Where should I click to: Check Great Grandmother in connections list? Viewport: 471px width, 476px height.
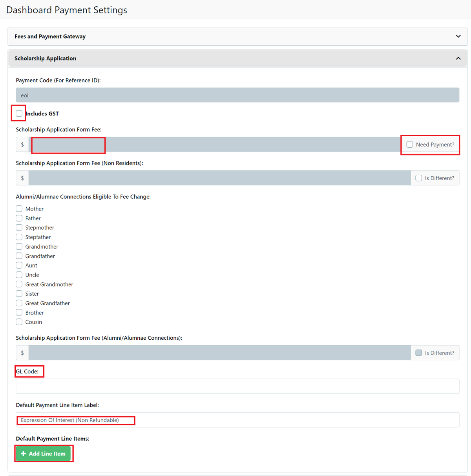click(19, 284)
